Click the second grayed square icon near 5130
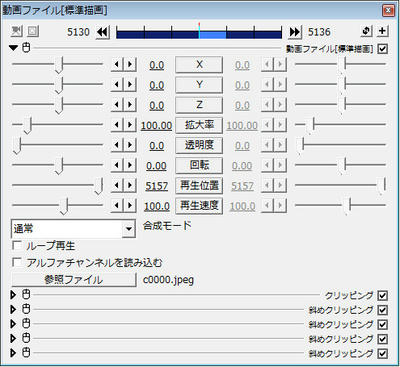This screenshot has height=367, width=400. [33, 31]
